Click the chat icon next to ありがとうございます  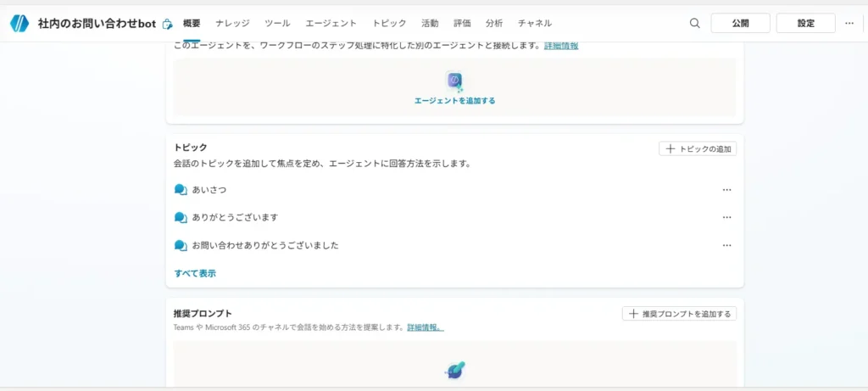point(180,218)
